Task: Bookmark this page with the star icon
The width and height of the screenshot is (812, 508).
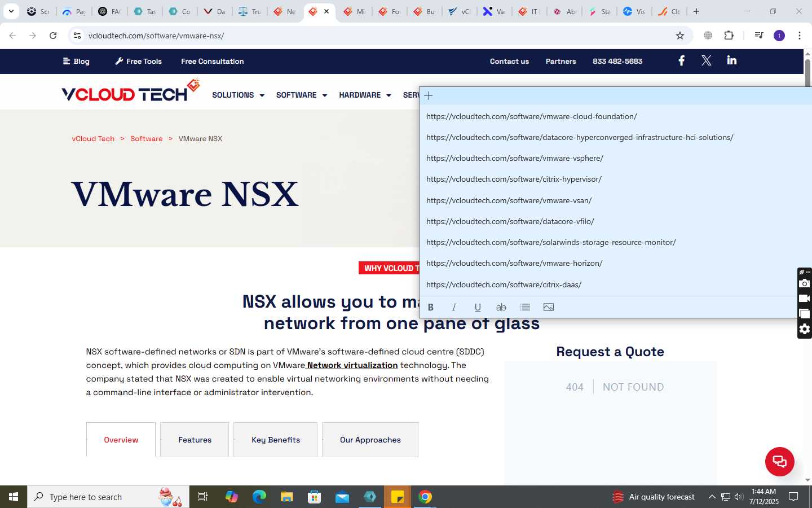Action: click(680, 36)
